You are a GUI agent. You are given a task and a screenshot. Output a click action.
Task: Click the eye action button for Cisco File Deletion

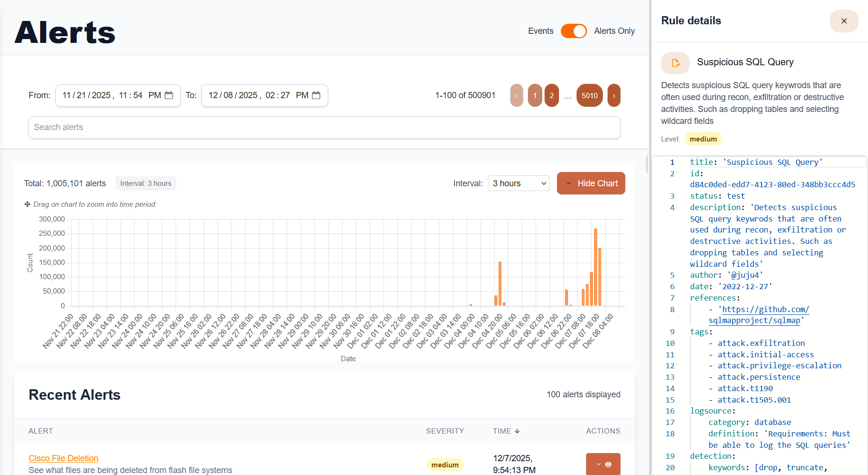[x=603, y=464]
